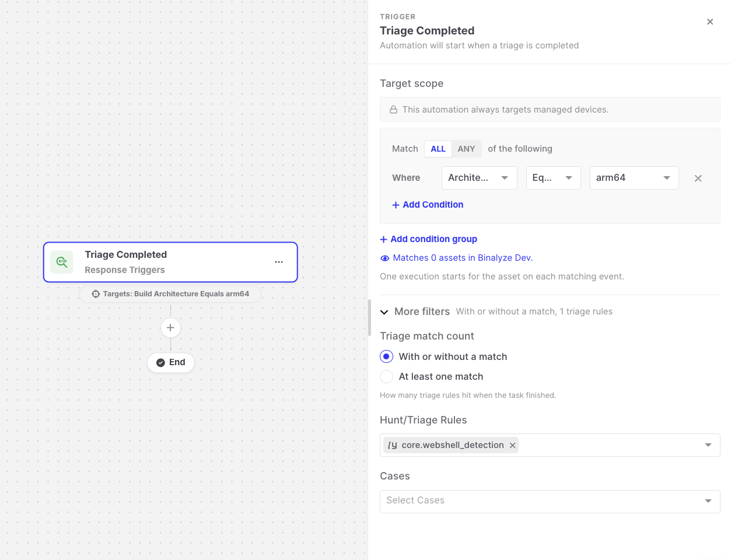Open the Architecture field dropdown

click(480, 178)
